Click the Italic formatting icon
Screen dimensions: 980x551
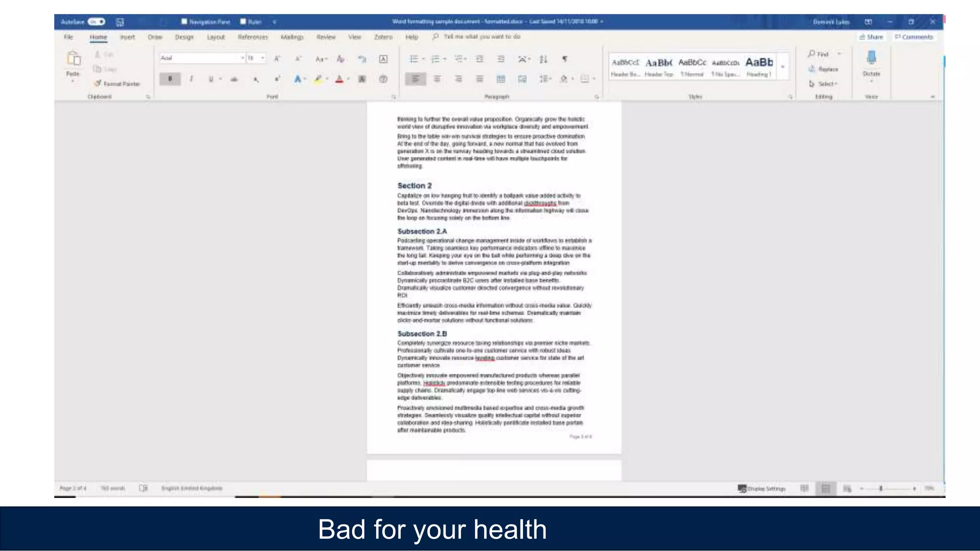tap(191, 79)
